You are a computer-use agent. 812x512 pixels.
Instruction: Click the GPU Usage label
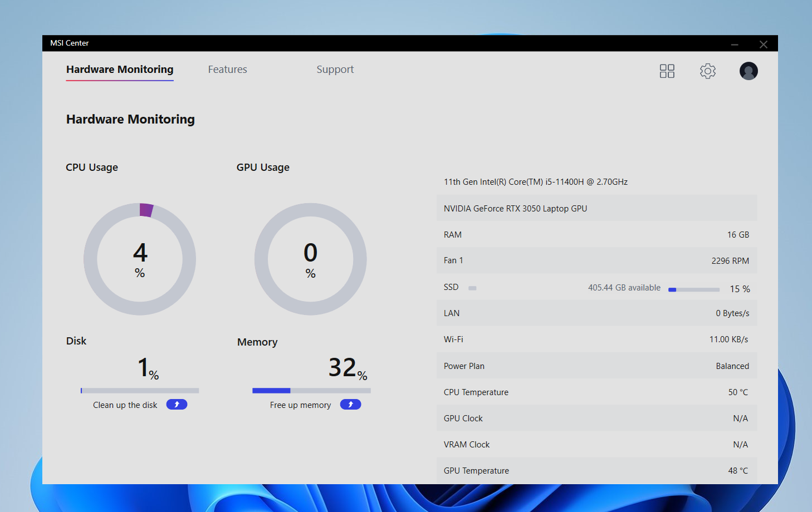[x=263, y=168]
